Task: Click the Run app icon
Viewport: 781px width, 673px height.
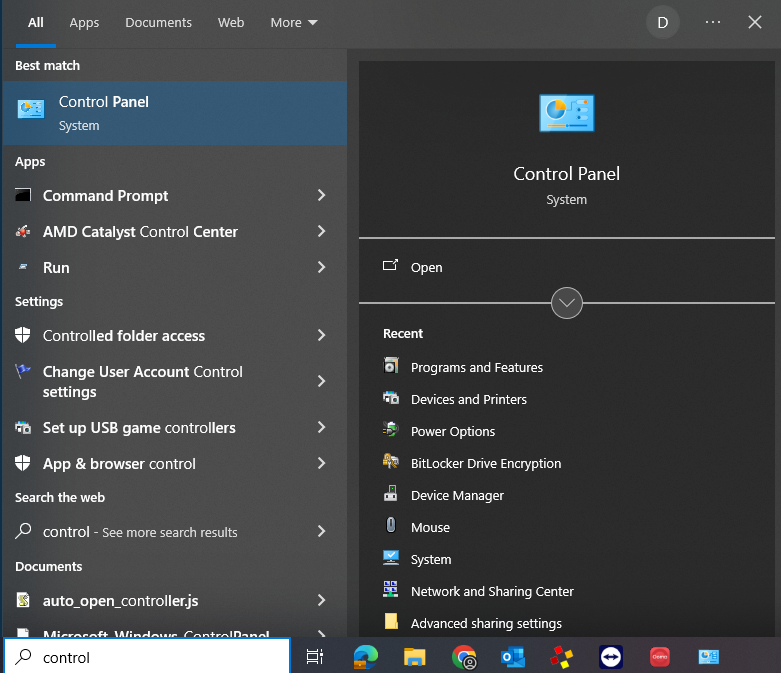Action: click(x=23, y=267)
